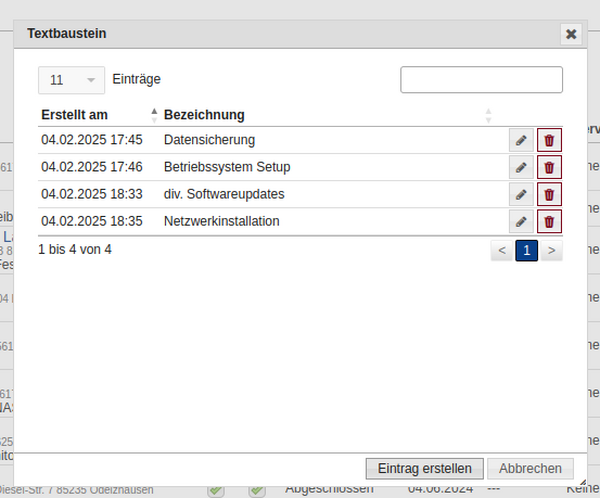
Task: Close the Textbaustein dialog
Action: (571, 34)
